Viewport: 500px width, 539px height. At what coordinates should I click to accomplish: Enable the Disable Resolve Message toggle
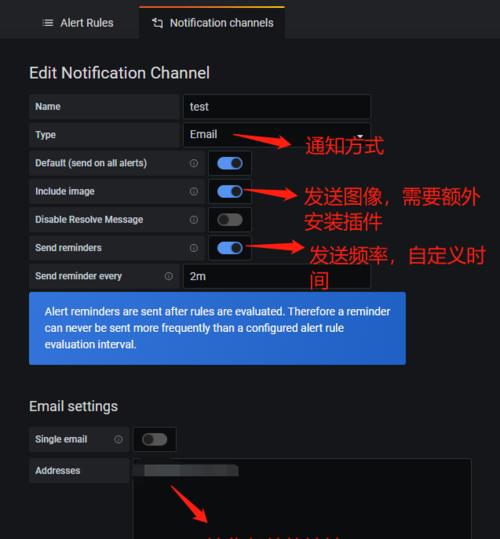pos(230,220)
